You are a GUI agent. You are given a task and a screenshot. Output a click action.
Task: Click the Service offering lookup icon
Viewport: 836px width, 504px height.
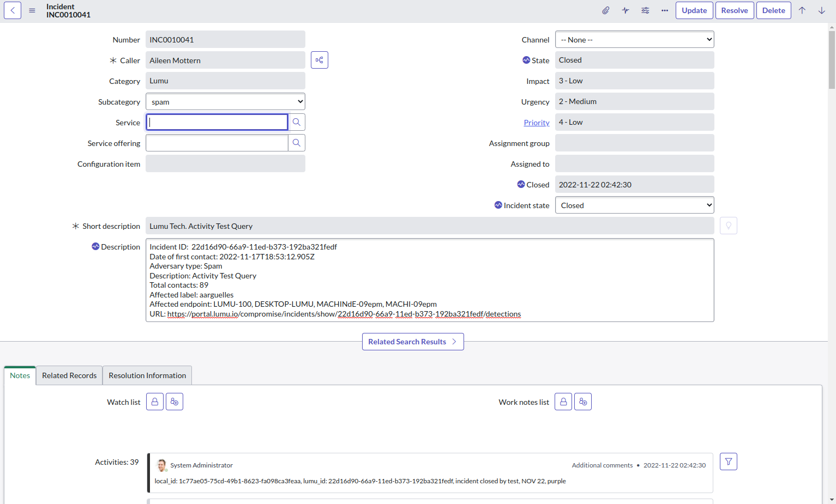pos(297,143)
